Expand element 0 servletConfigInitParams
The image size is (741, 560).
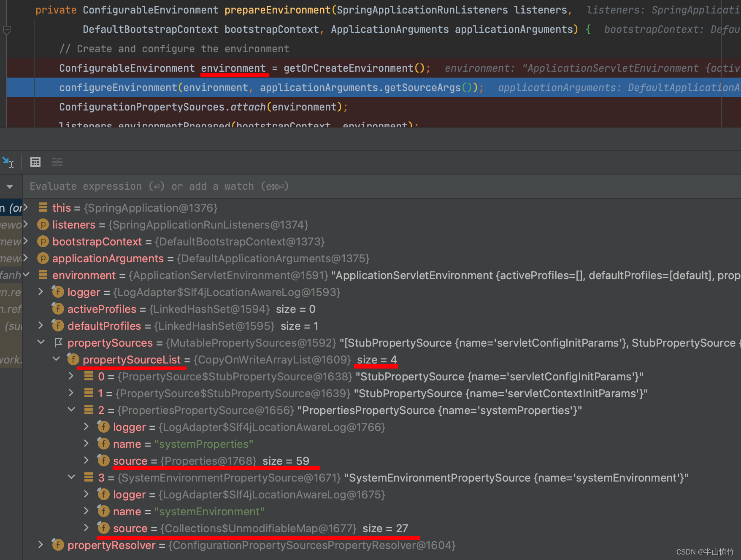tap(71, 376)
